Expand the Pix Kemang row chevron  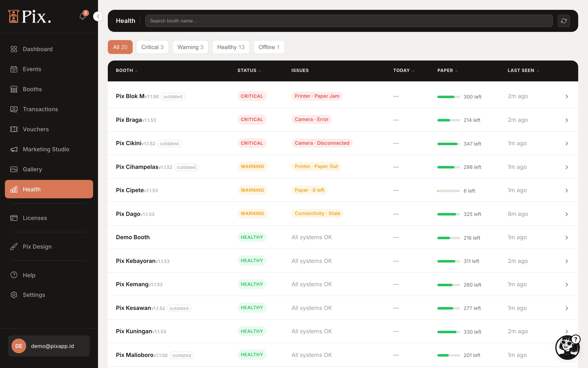pyautogui.click(x=567, y=285)
